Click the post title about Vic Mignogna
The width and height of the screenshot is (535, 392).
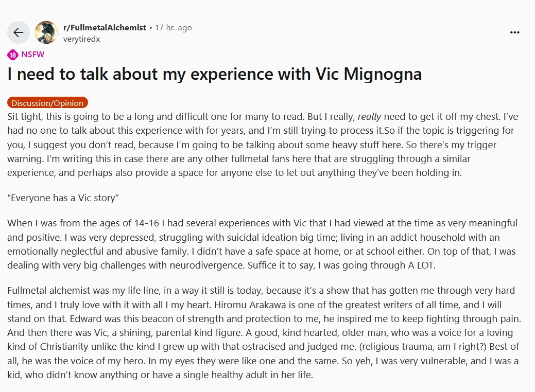coord(215,74)
